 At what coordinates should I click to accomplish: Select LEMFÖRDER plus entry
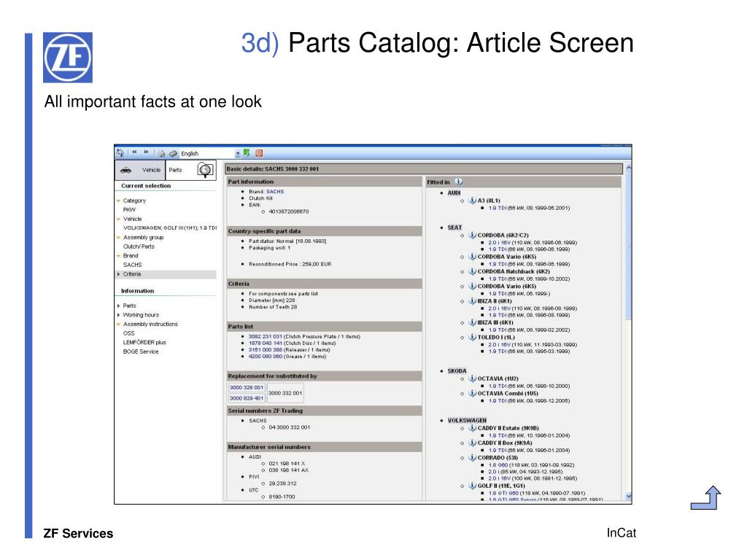144,343
